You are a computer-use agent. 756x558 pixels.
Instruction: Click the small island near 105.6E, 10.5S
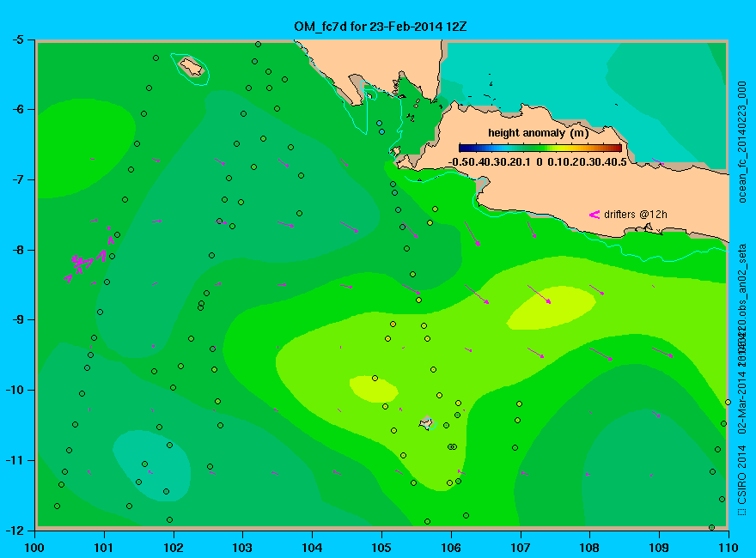pyautogui.click(x=426, y=423)
